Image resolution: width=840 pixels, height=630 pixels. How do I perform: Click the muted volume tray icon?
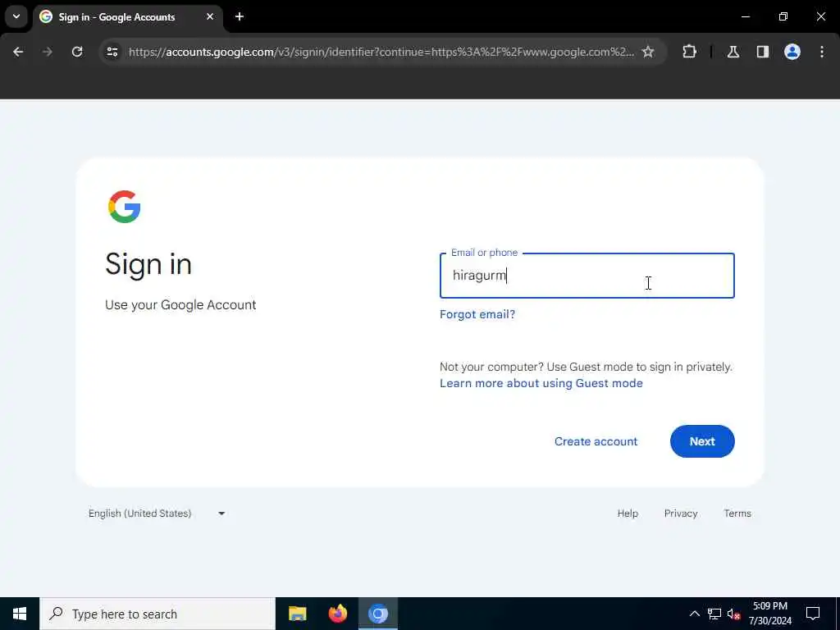734,614
